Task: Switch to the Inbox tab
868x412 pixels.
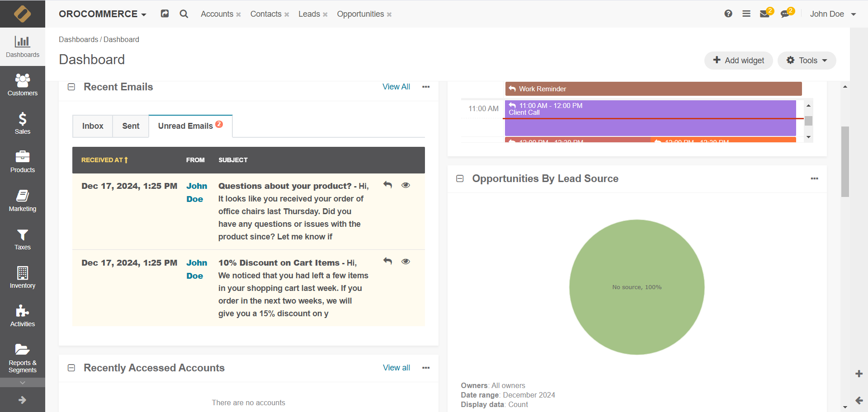Action: tap(93, 126)
